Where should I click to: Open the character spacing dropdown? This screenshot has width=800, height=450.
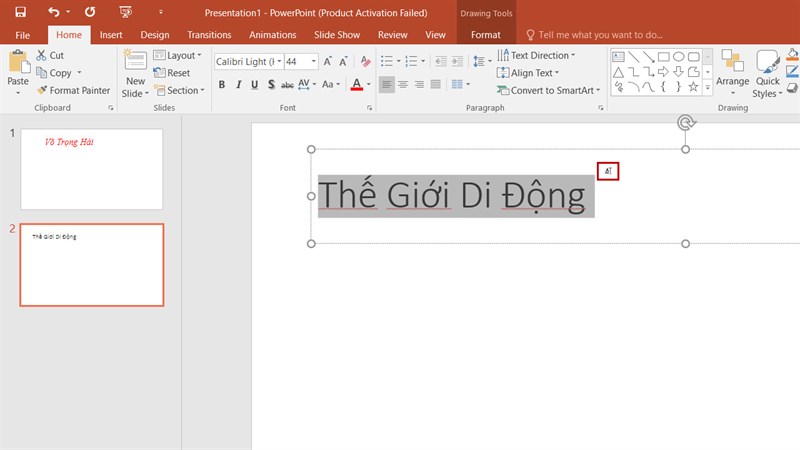(307, 85)
